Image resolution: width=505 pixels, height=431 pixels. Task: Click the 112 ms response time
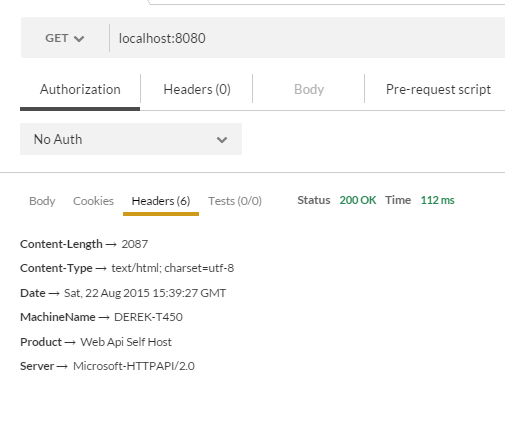pyautogui.click(x=437, y=200)
